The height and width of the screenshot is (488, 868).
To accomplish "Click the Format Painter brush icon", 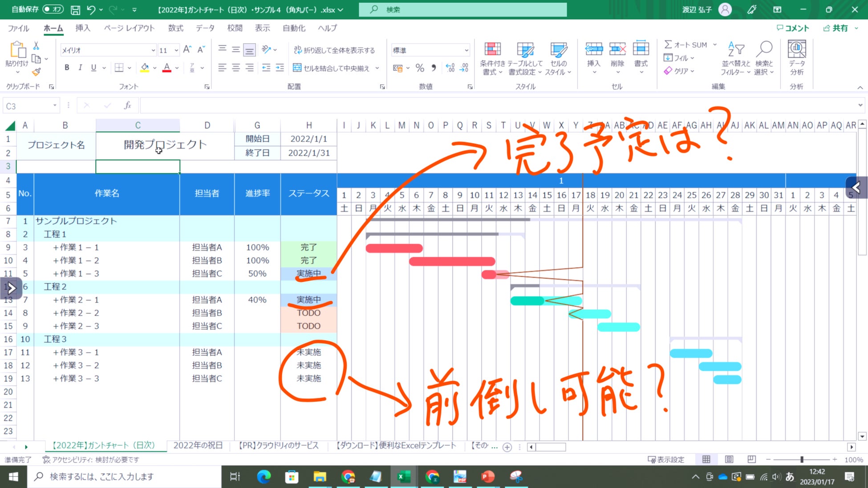I will (x=37, y=72).
